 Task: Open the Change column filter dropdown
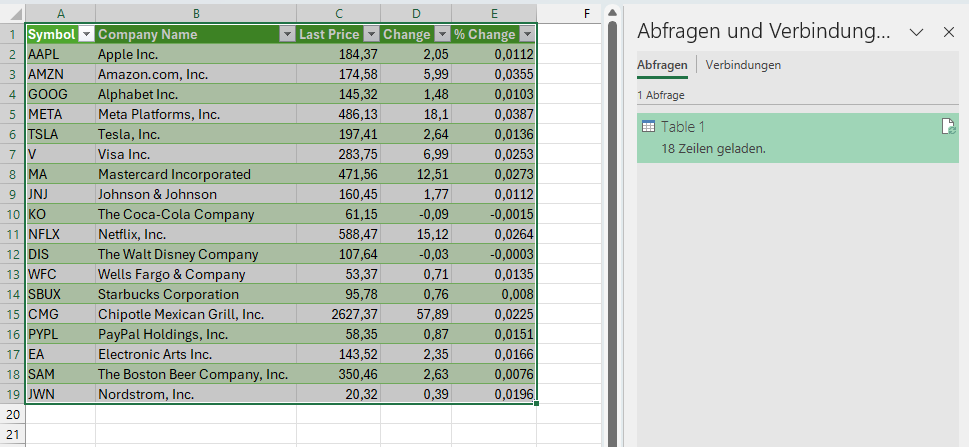[442, 35]
